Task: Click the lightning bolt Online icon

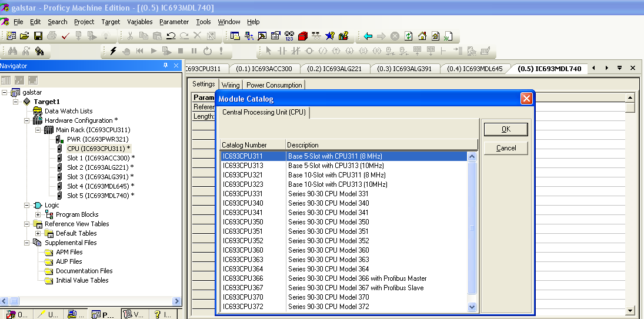Action: tap(113, 51)
